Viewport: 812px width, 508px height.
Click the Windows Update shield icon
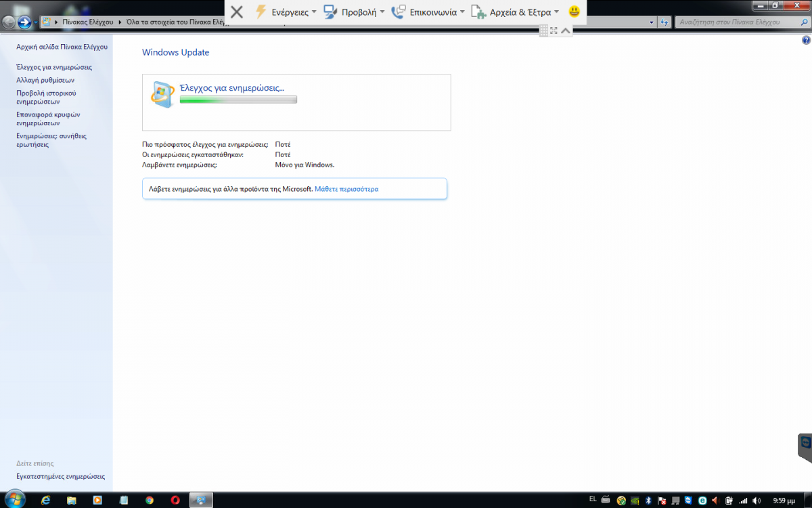tap(162, 94)
